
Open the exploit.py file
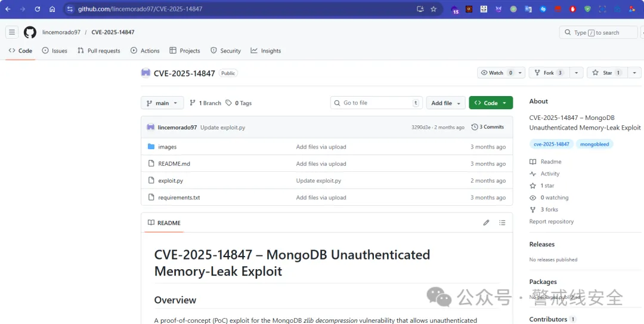pyautogui.click(x=171, y=181)
